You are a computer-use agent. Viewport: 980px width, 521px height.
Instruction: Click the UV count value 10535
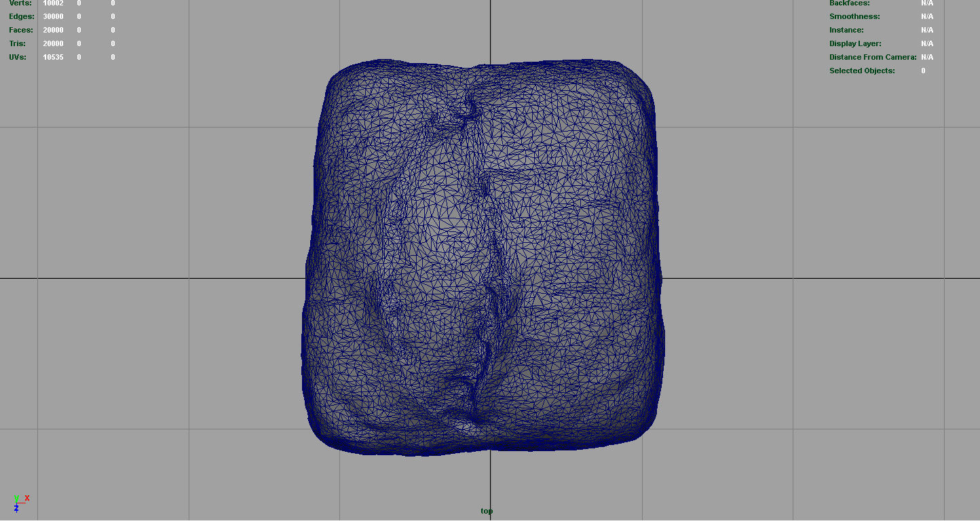(53, 57)
